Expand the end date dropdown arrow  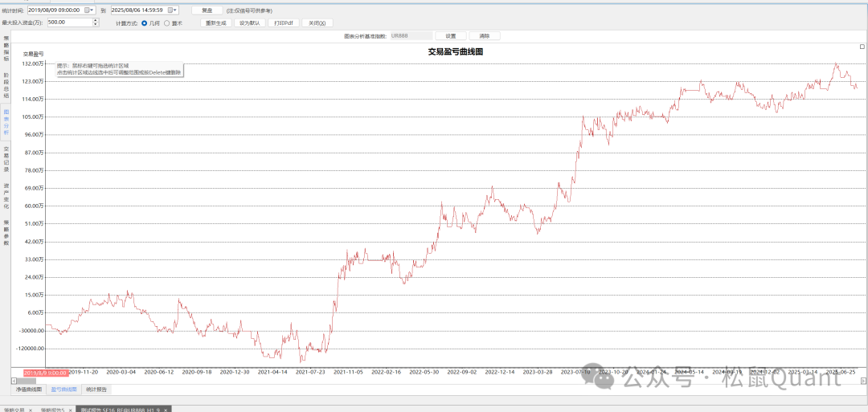177,10
